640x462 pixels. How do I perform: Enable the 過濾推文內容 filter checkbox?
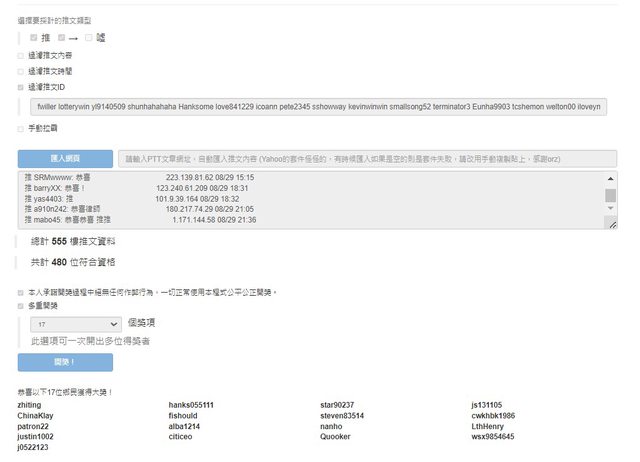[x=21, y=56]
